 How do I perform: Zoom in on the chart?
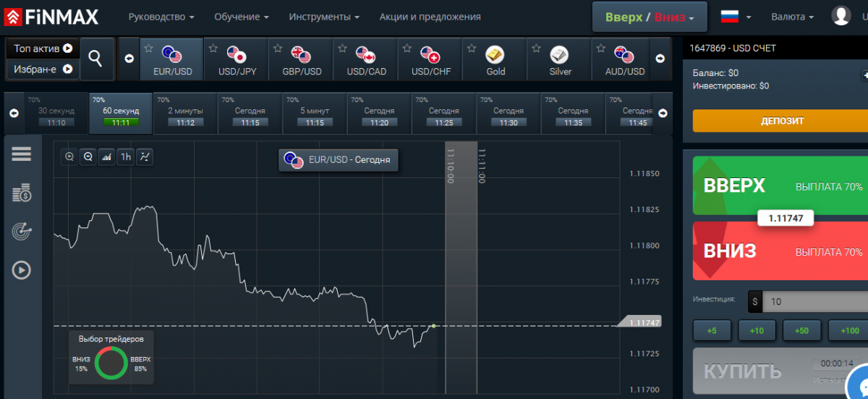(x=69, y=156)
